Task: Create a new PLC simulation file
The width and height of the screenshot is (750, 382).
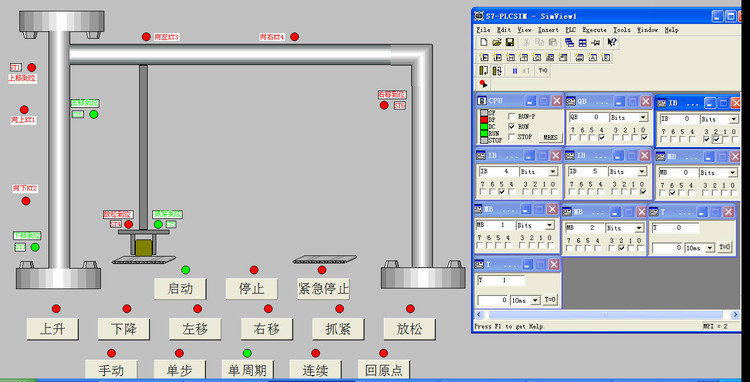Action: coord(484,43)
